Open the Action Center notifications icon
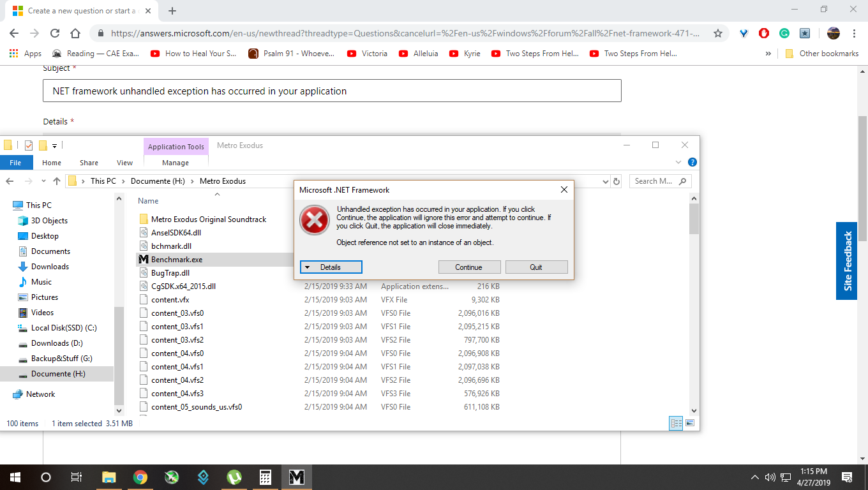 click(848, 477)
